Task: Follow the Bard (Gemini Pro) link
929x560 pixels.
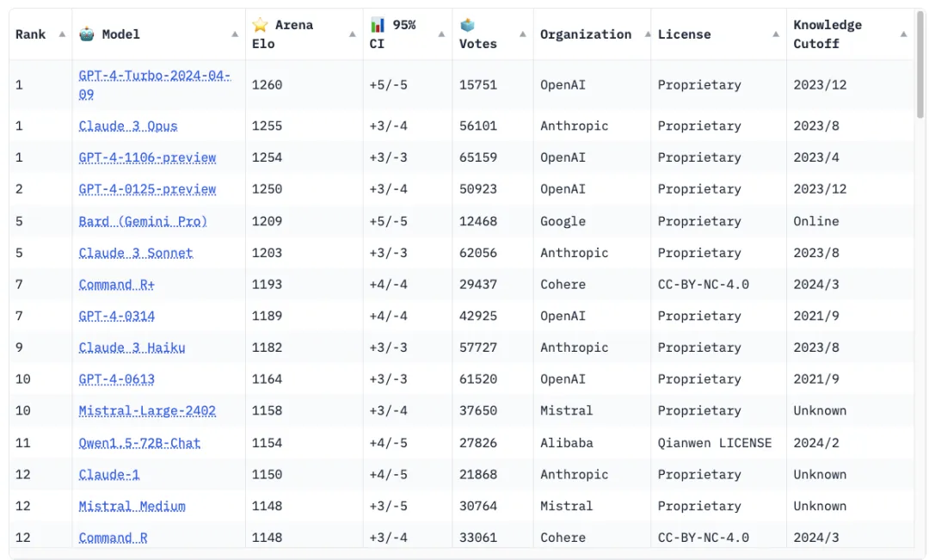Action: 143,221
